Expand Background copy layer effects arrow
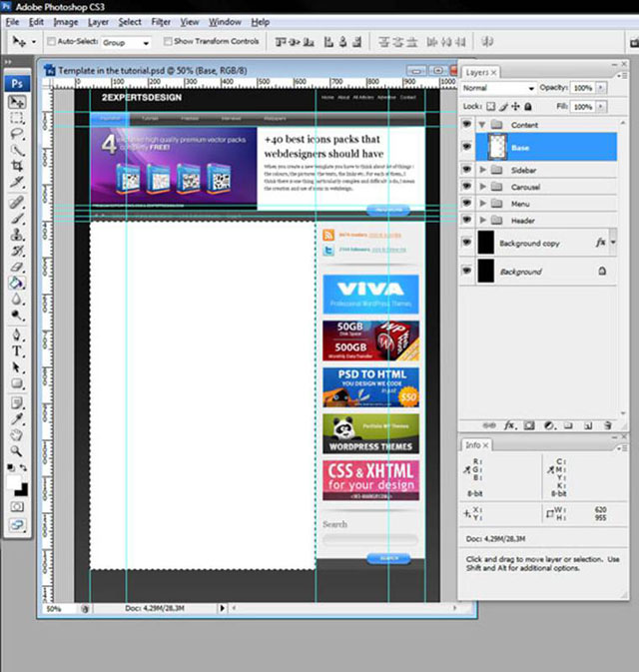 (613, 243)
